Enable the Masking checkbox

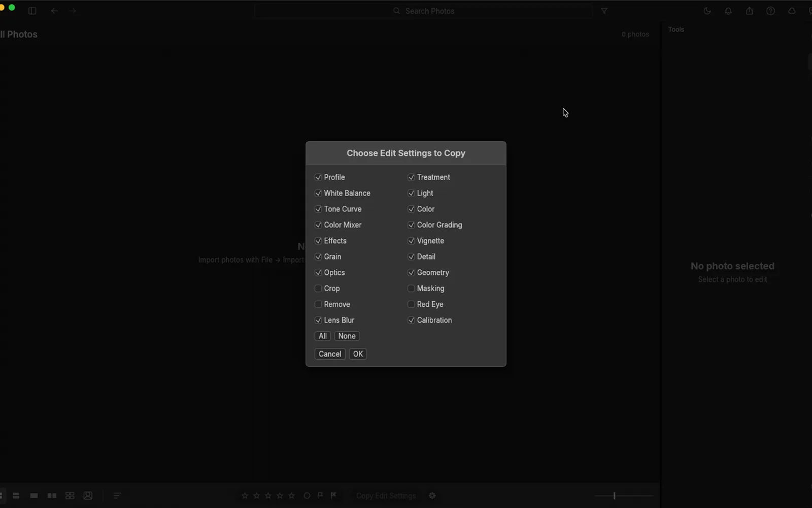pos(411,288)
